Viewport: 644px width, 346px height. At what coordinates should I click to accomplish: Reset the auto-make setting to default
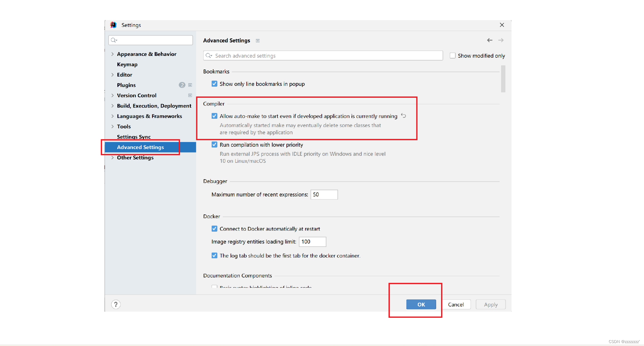coord(404,116)
